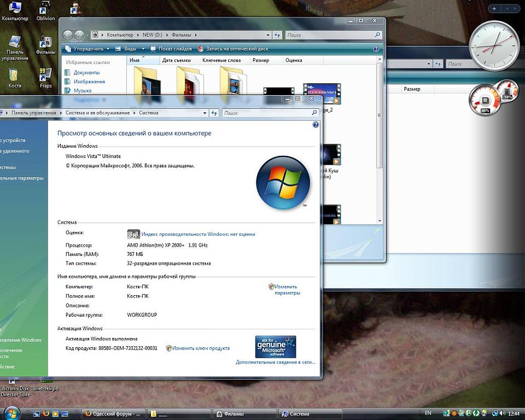Viewport: 525px width, 420px height.
Task: Click Показ слайдов in explorer toolbar
Action: tap(171, 49)
